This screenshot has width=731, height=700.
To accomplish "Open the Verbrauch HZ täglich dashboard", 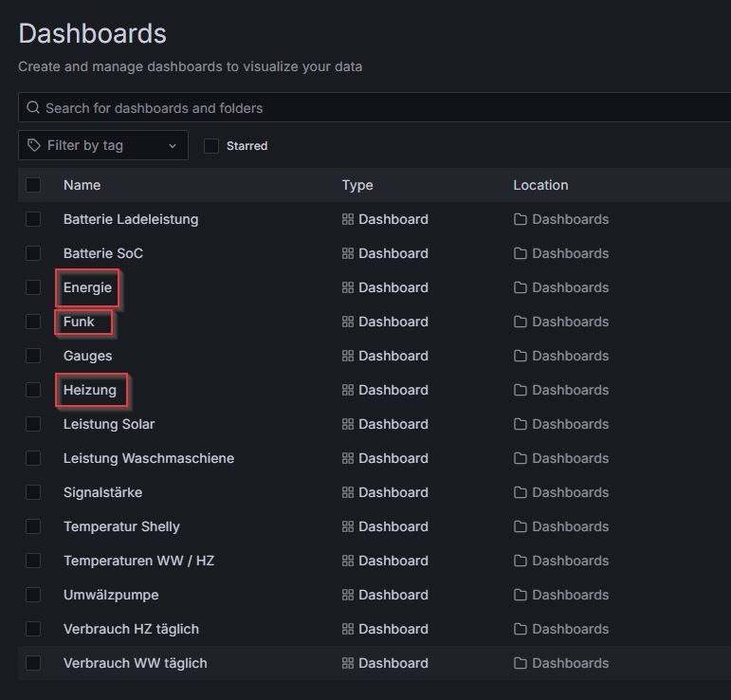I will click(131, 629).
